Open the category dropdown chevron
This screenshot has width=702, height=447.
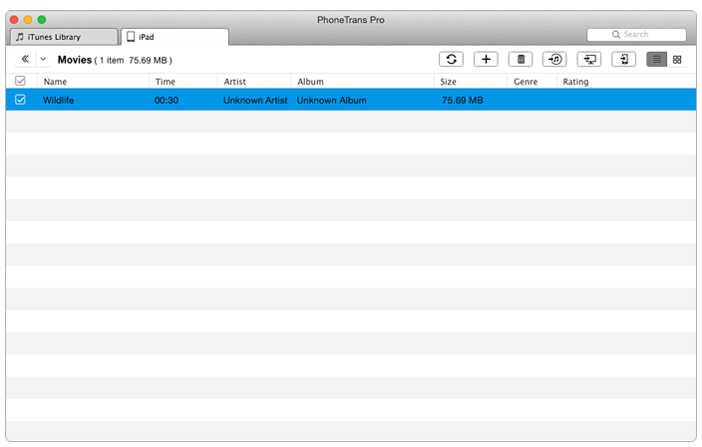click(43, 59)
